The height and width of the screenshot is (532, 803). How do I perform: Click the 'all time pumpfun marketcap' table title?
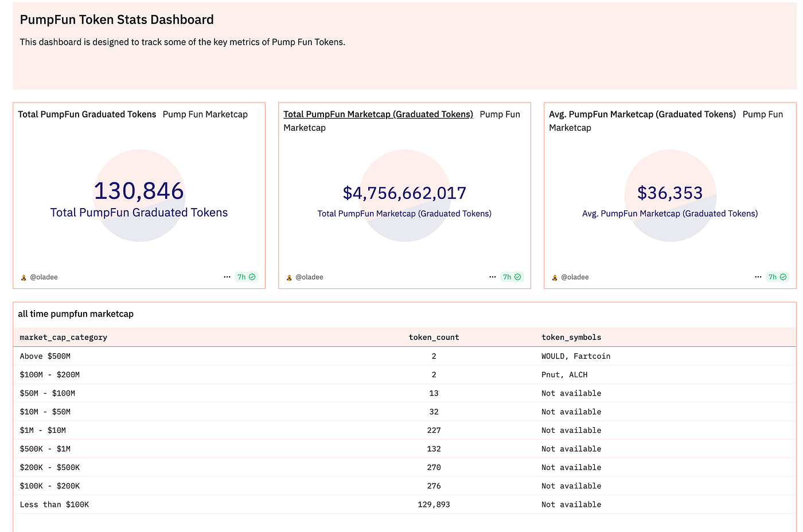click(x=76, y=314)
